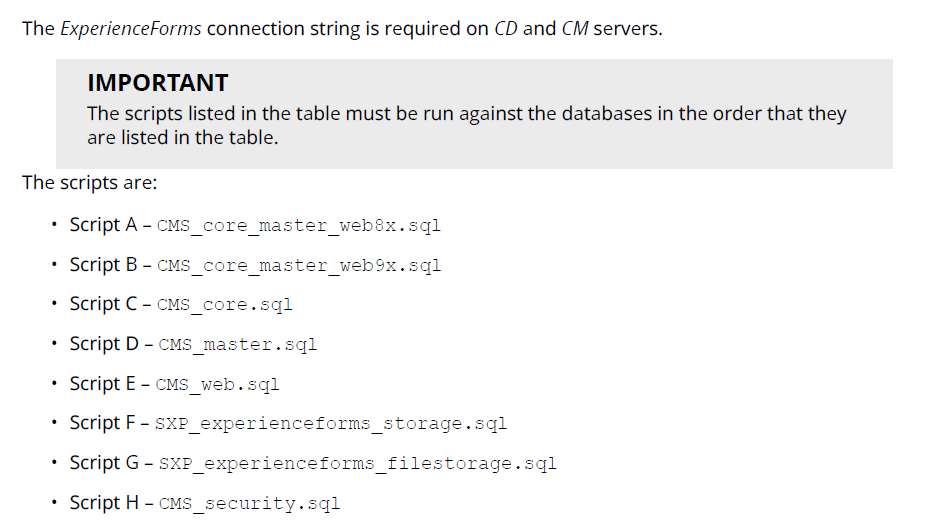Click the CMS_core_master_web9x.sql filename
This screenshot has height=531, width=948.
coord(299,266)
